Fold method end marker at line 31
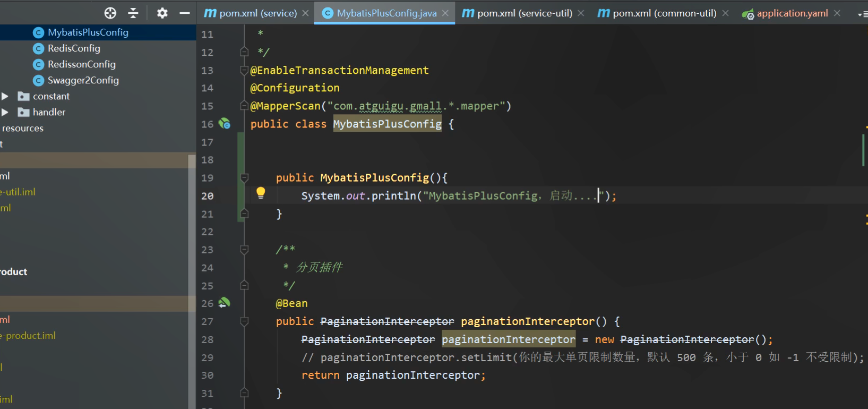This screenshot has height=409, width=868. (x=244, y=393)
